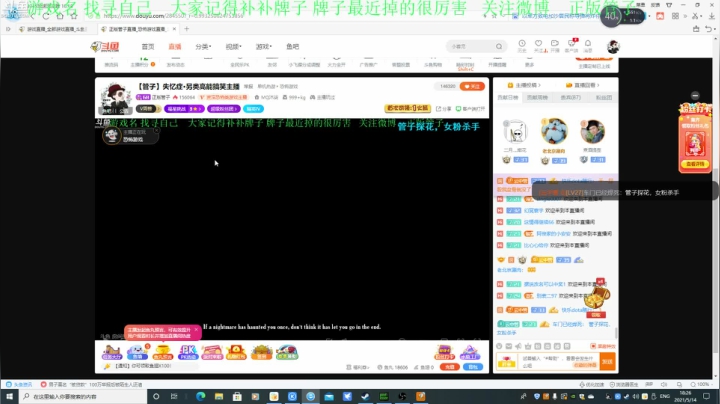720x404 pixels.
Task: Open the gold trophy activity icon
Action: coord(163,353)
